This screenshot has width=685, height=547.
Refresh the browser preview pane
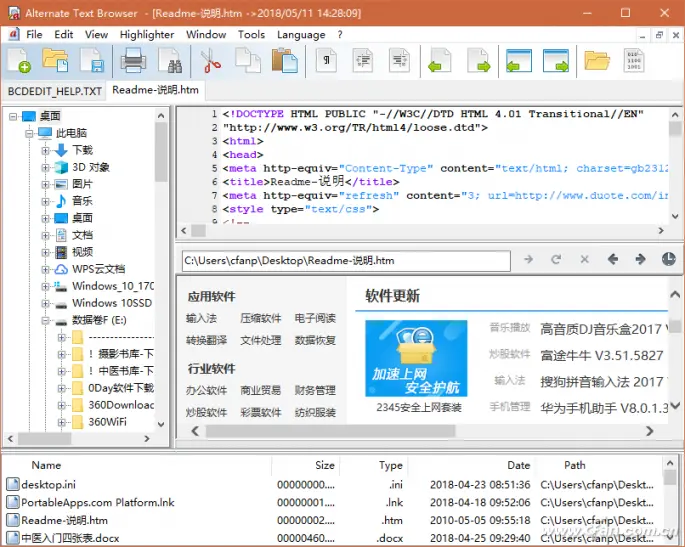[x=556, y=260]
